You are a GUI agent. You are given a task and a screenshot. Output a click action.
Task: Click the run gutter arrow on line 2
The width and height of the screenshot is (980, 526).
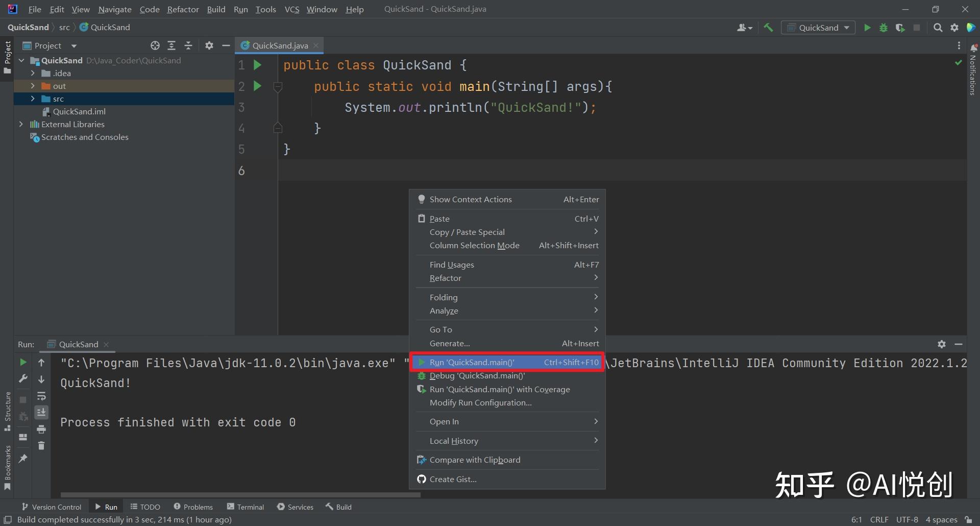click(x=258, y=86)
